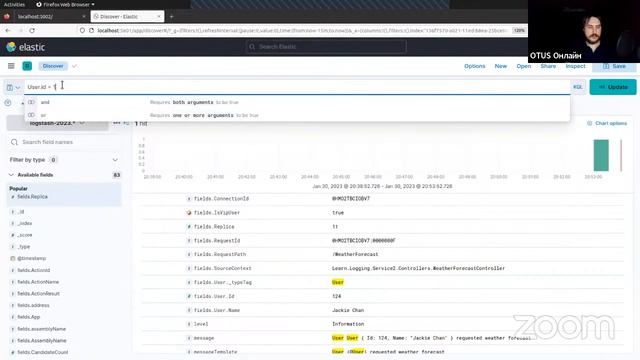Click the 'Information' level value
The height and width of the screenshot is (360, 640).
(348, 324)
